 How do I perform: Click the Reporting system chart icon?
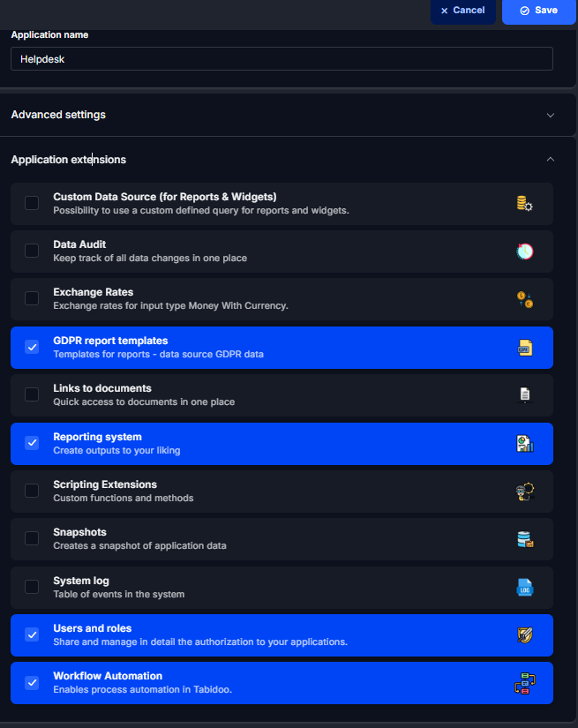[x=524, y=444]
